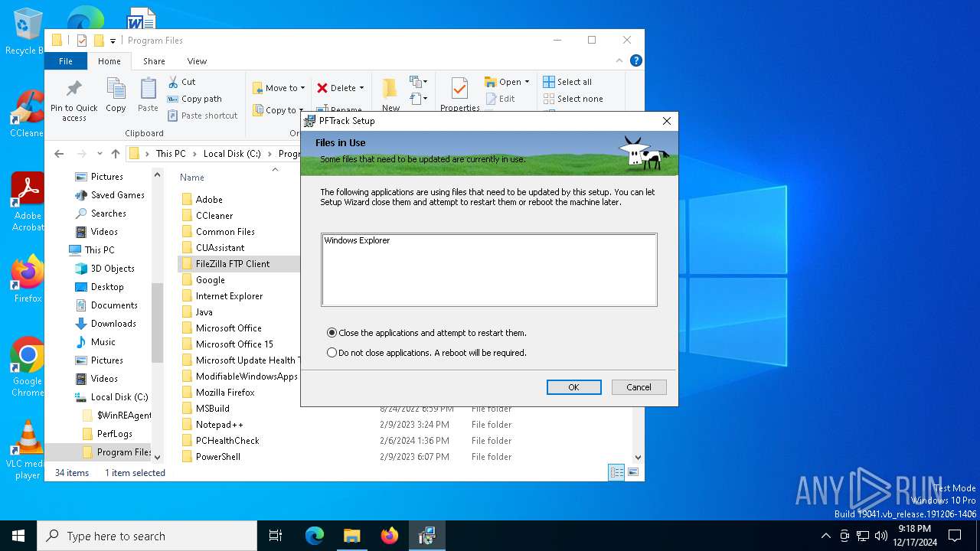Click Paste shortcut in ribbon

point(202,116)
